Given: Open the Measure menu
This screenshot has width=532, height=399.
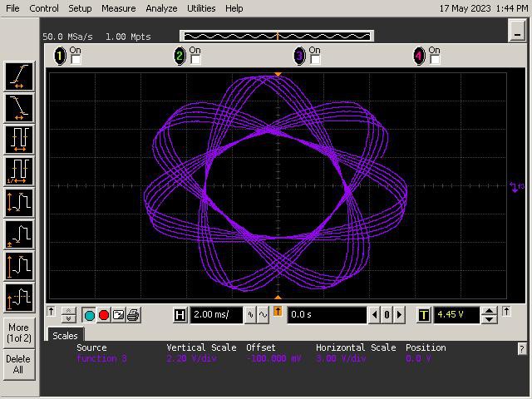Looking at the screenshot, I should point(118,8).
